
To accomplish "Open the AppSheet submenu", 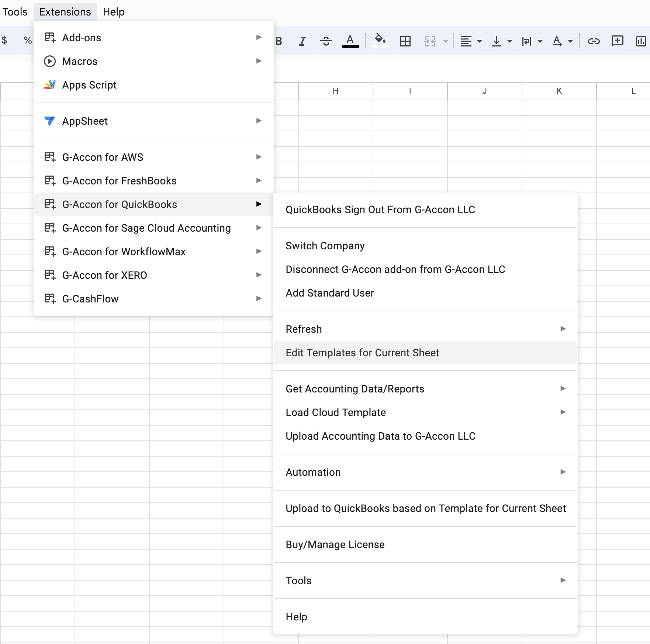I will point(153,121).
